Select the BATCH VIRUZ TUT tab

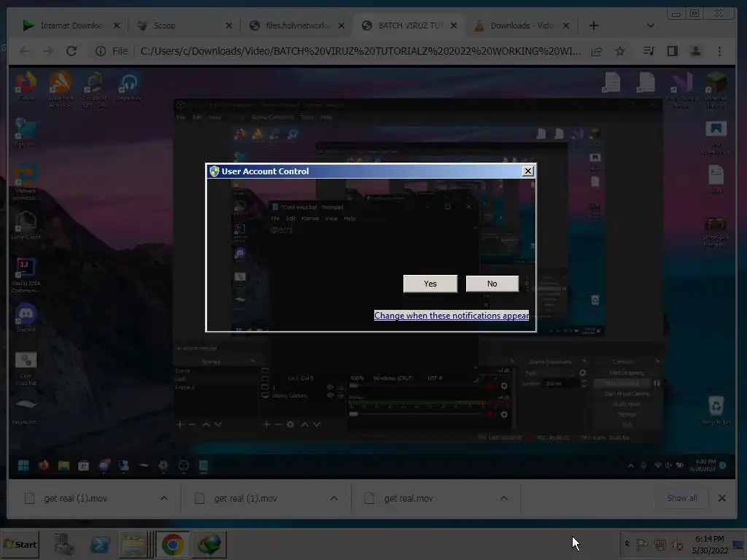[x=409, y=26]
